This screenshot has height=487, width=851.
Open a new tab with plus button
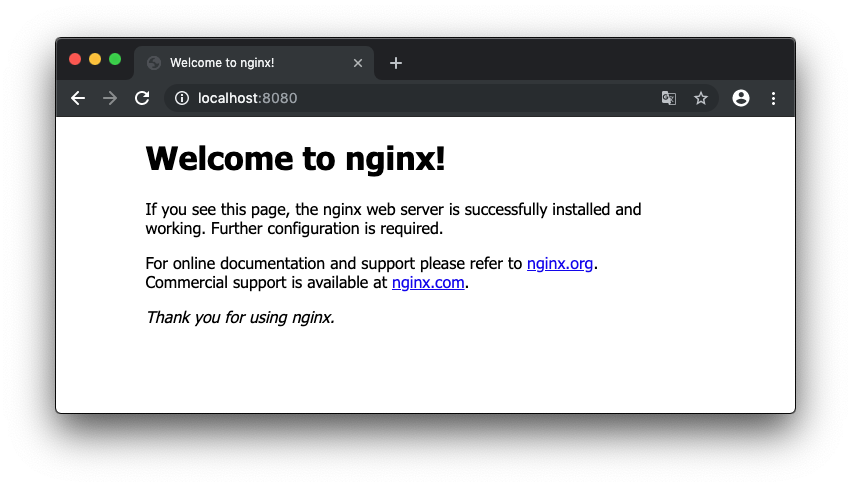(396, 63)
